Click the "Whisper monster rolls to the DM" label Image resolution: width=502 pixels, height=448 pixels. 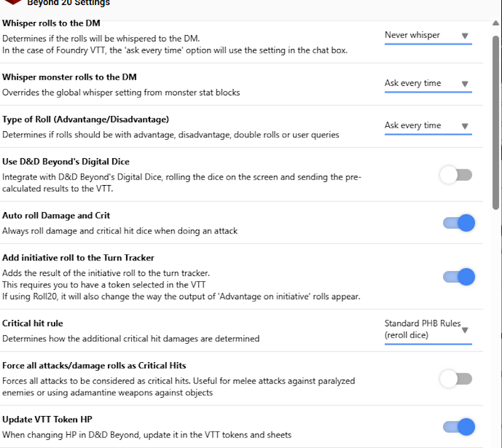coord(70,77)
